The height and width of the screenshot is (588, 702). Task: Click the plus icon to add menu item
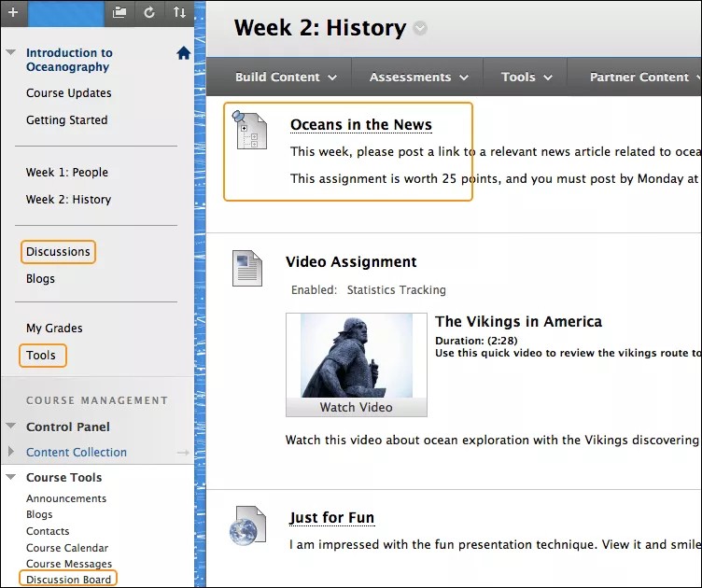(13, 12)
